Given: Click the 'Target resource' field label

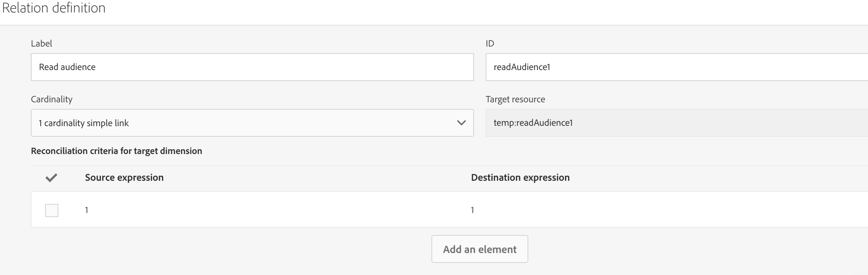Looking at the screenshot, I should pyautogui.click(x=515, y=99).
